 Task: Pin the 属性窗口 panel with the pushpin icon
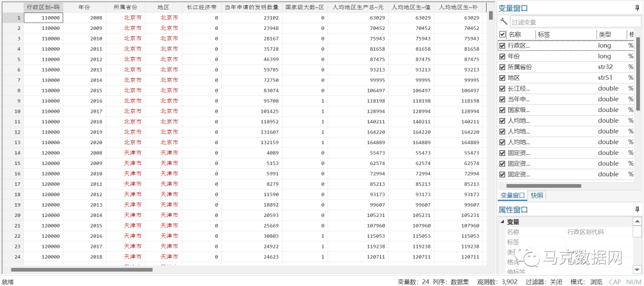[x=637, y=210]
